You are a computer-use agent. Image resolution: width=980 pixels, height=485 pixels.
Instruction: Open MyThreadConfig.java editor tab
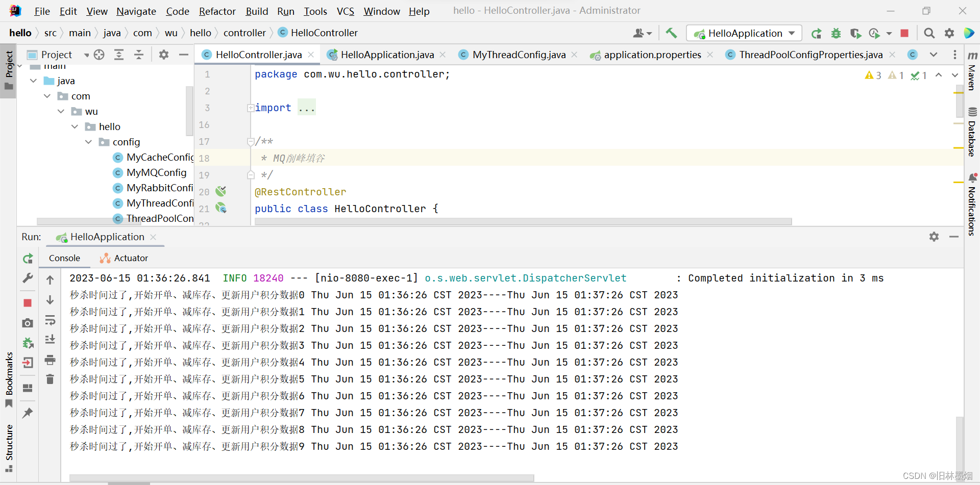pos(519,55)
